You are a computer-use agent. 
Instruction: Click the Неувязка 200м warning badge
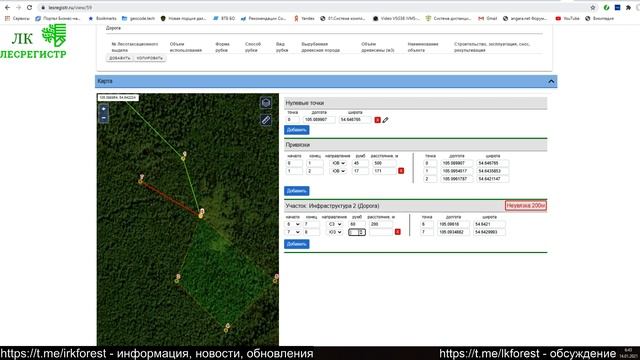[x=525, y=206]
